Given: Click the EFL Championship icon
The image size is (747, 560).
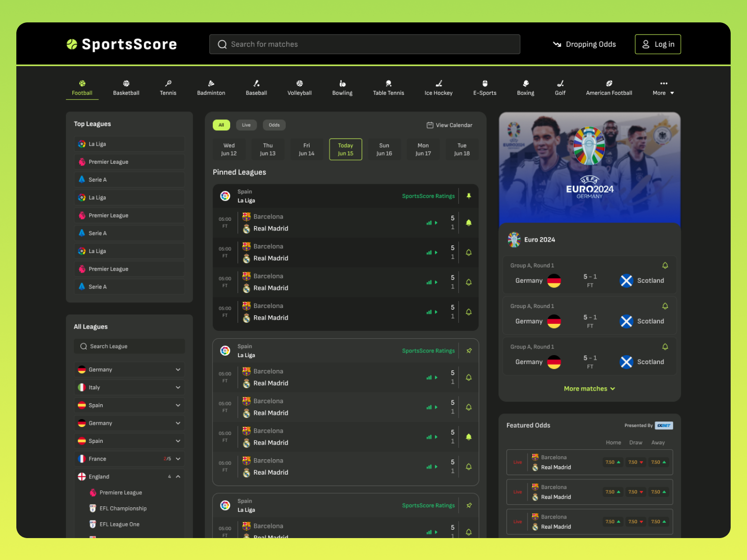Looking at the screenshot, I should tap(93, 508).
